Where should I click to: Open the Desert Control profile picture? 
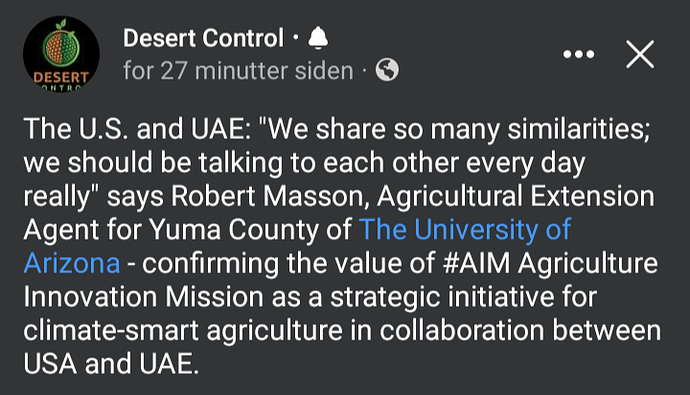61,54
